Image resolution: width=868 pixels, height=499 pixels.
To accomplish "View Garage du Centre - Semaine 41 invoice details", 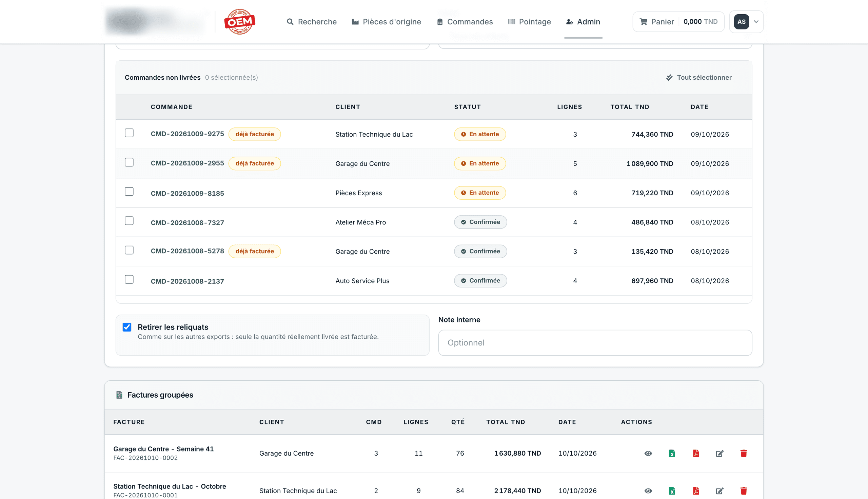I will pyautogui.click(x=648, y=454).
